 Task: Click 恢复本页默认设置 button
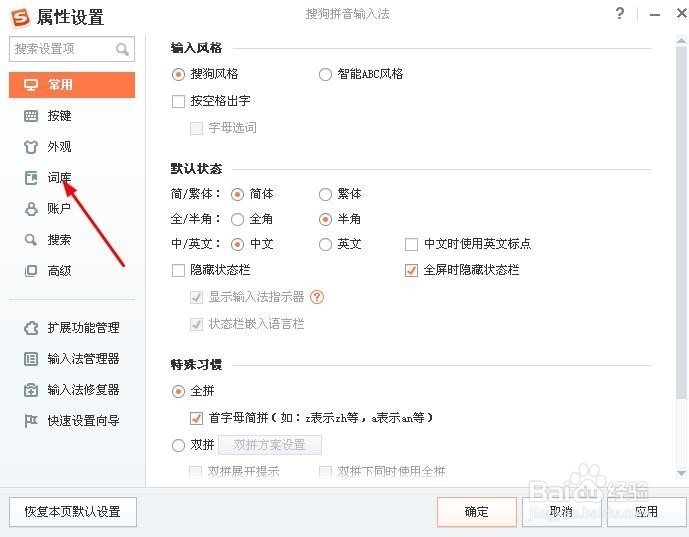pyautogui.click(x=73, y=512)
